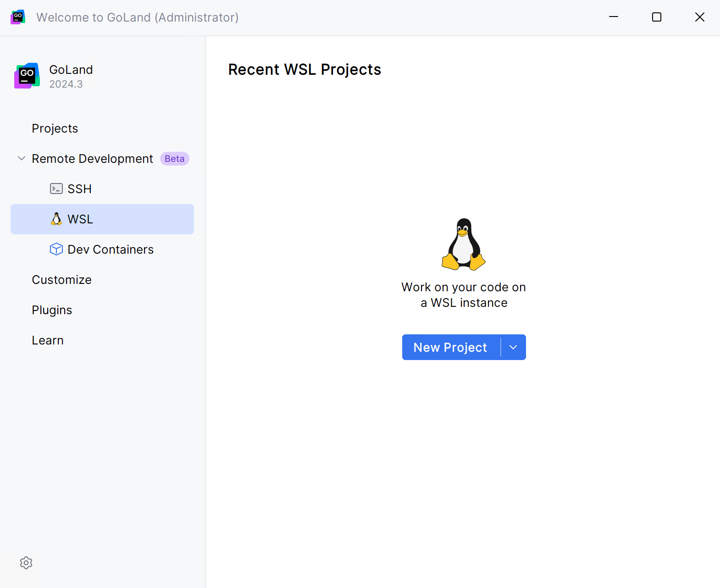Viewport: 720px width, 588px height.
Task: Minimize the Welcome to GoLand window
Action: (x=614, y=17)
